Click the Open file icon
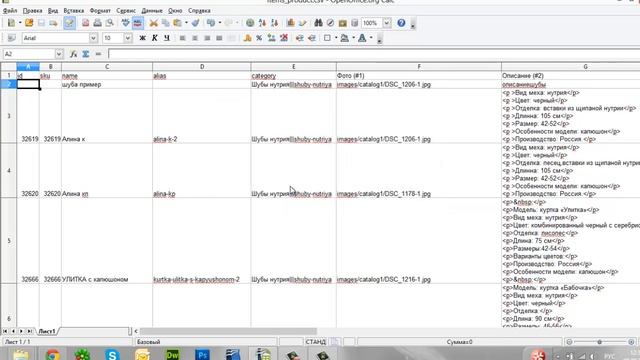The image size is (640, 360). tap(29, 23)
